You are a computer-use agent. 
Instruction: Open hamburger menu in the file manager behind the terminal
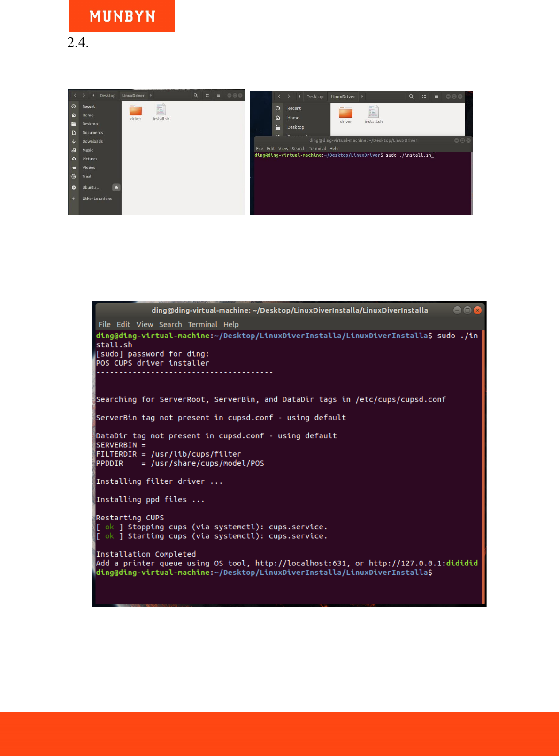(x=436, y=96)
